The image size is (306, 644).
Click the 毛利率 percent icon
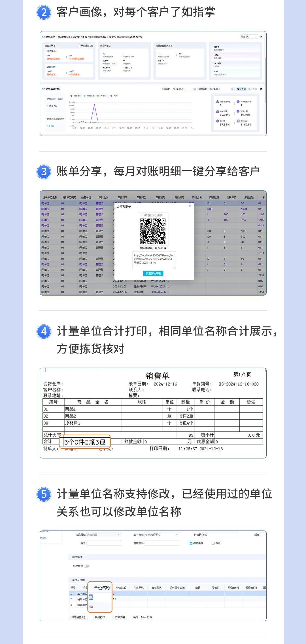[x=217, y=121]
